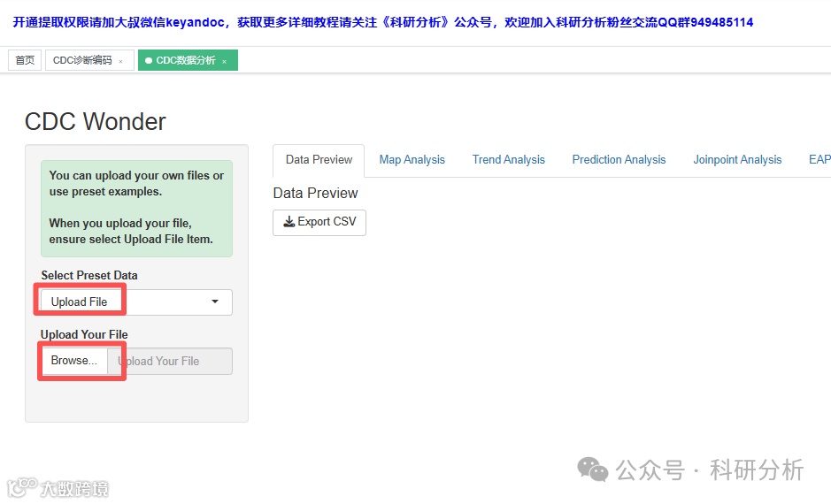Click the 'Upload Your File' label
This screenshot has height=504, width=831.
(x=84, y=334)
